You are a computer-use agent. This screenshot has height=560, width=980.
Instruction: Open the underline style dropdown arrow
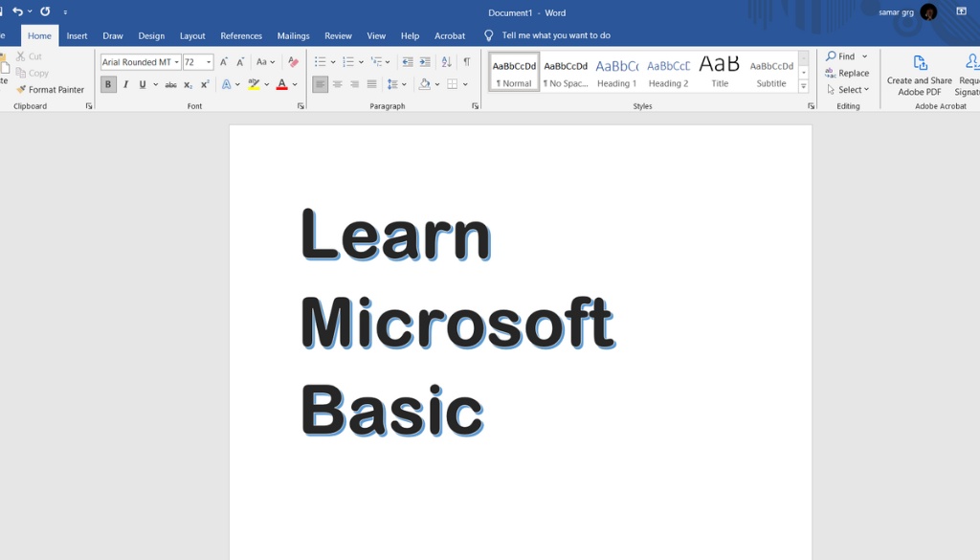(156, 84)
